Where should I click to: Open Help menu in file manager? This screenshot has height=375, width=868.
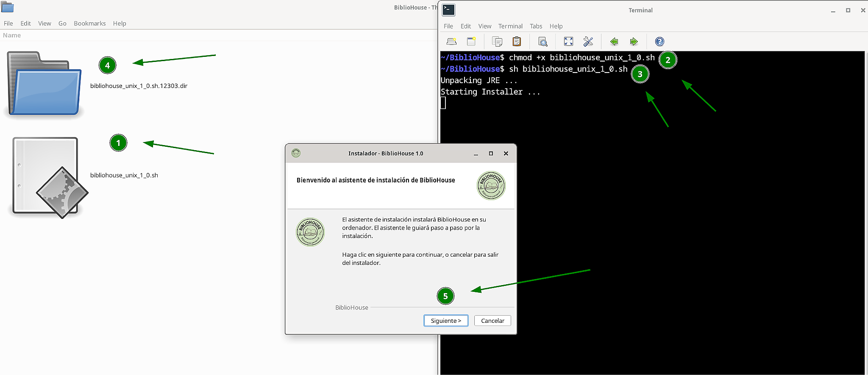(120, 23)
